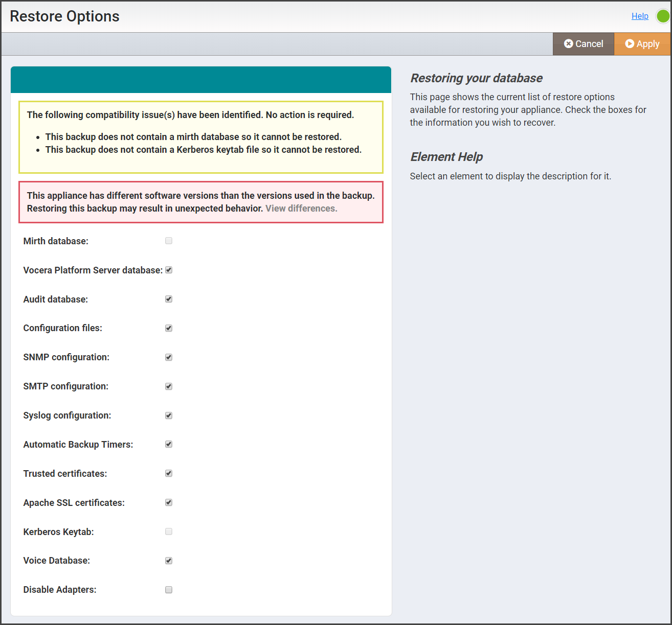Click the circled X icon on Cancel
Screen dimensions: 672x625
pyautogui.click(x=569, y=43)
